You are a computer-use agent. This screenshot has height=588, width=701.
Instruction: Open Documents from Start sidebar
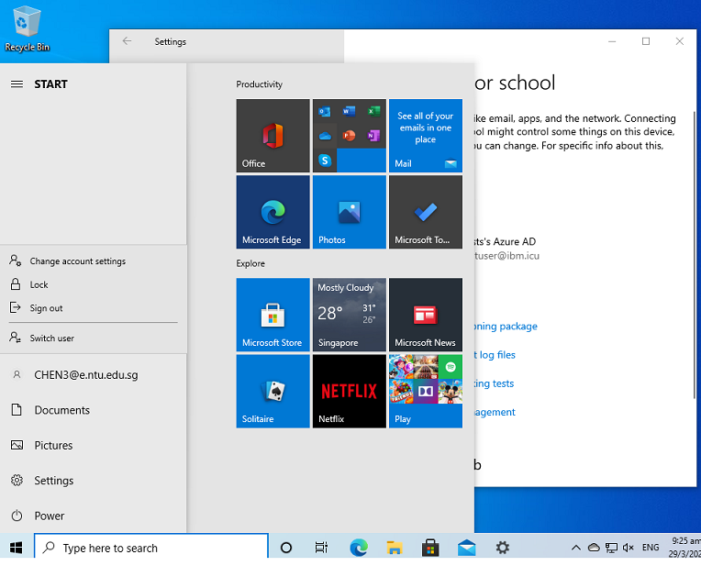pos(94,410)
